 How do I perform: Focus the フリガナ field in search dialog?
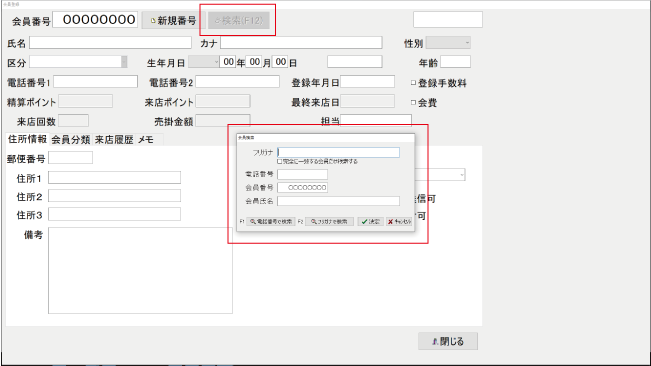click(338, 152)
